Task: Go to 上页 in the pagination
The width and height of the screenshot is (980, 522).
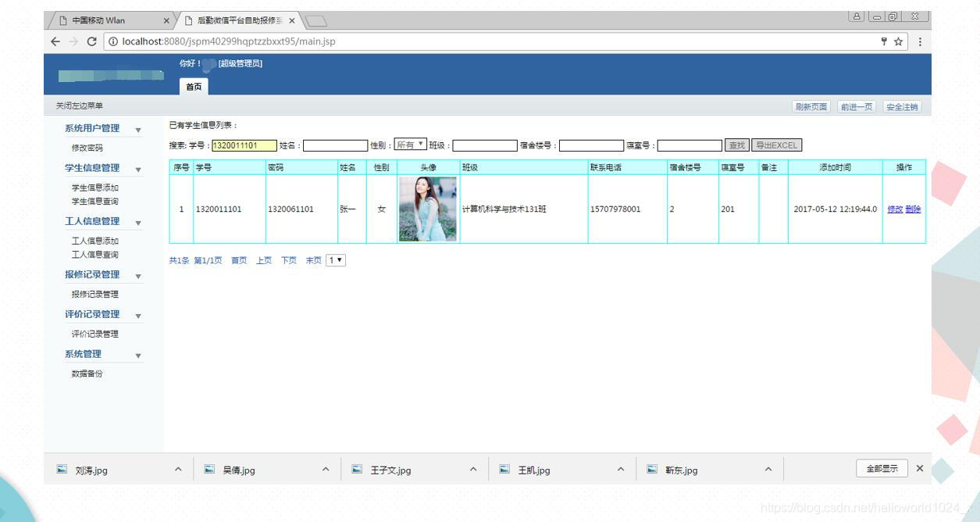Action: click(264, 261)
